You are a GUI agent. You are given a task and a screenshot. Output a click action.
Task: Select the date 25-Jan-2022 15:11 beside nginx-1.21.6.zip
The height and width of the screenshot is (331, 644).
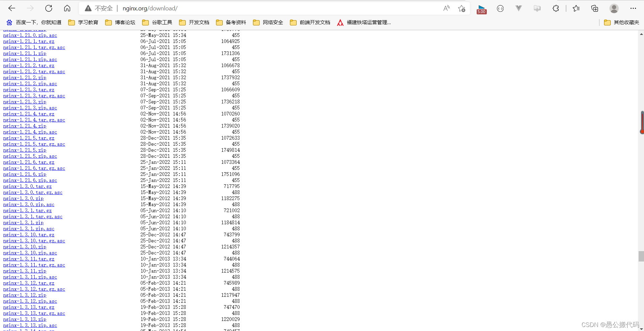(x=163, y=174)
